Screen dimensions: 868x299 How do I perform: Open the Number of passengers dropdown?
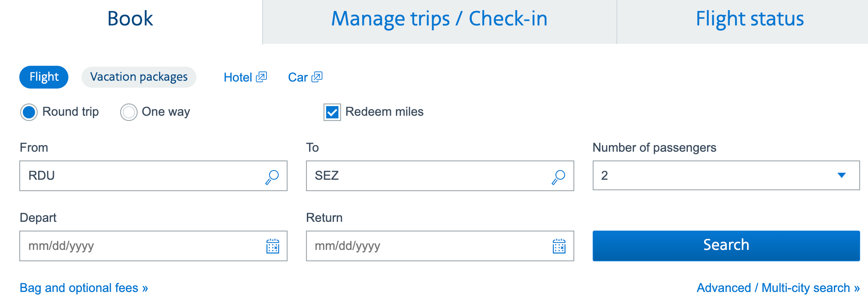(x=841, y=176)
